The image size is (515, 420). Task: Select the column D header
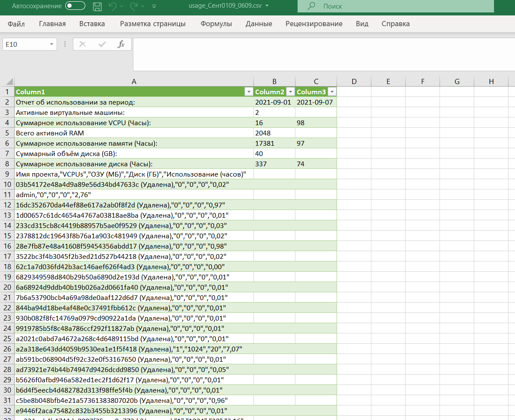coord(354,81)
